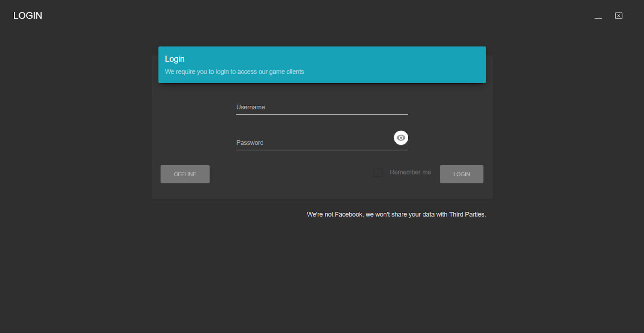Click the LOGIN window title text
Screen dimensions: 644x333
click(28, 16)
